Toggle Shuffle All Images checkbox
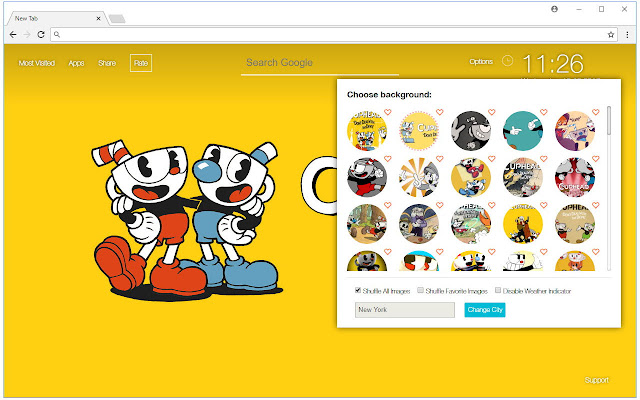This screenshot has width=640, height=400. pyautogui.click(x=358, y=290)
